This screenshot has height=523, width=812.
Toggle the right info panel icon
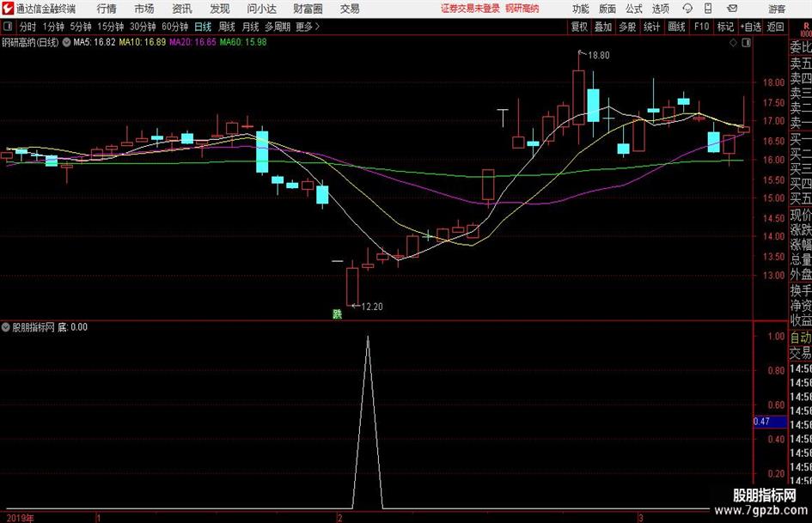click(x=746, y=42)
